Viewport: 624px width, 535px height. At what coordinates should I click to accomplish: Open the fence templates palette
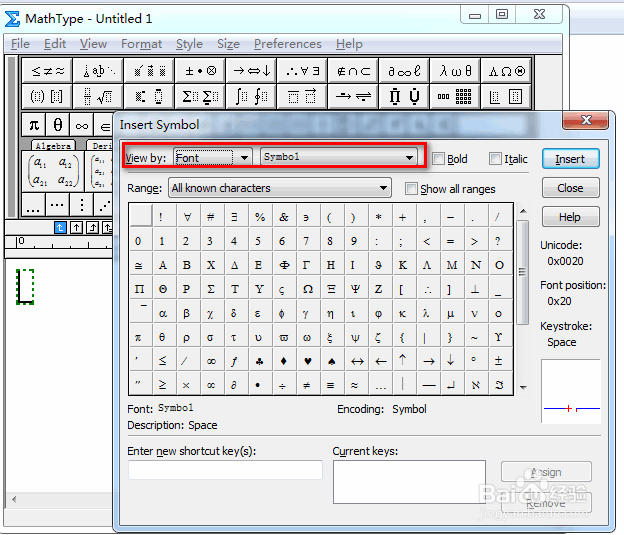(x=47, y=96)
